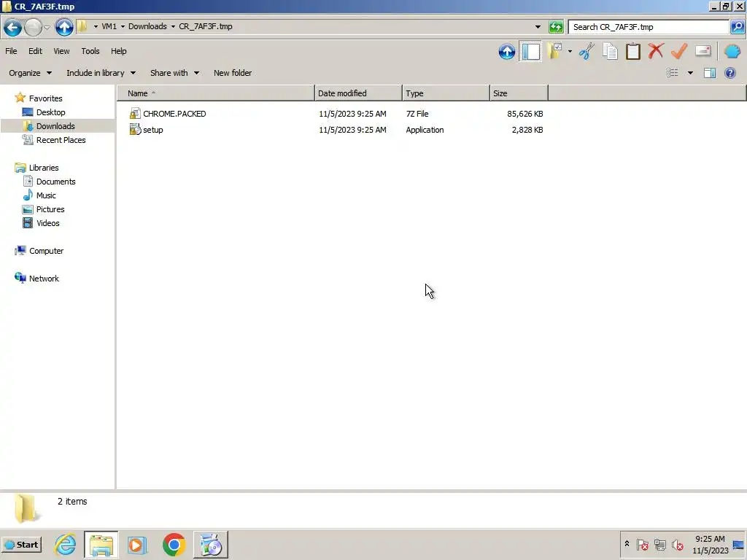Click the folder options toolbar icon

[555, 51]
